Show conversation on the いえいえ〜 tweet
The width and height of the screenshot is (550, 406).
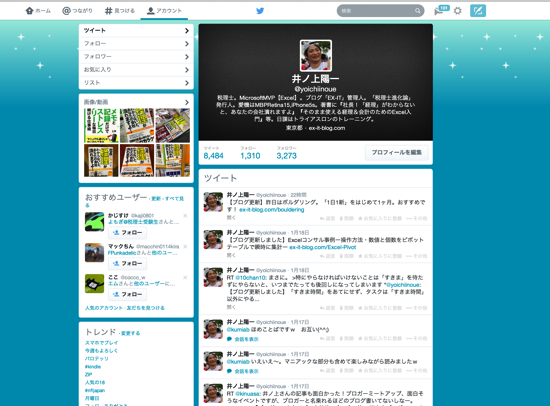(x=243, y=371)
